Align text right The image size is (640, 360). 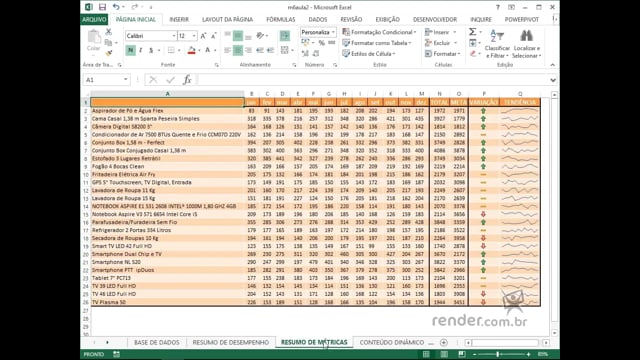click(248, 50)
